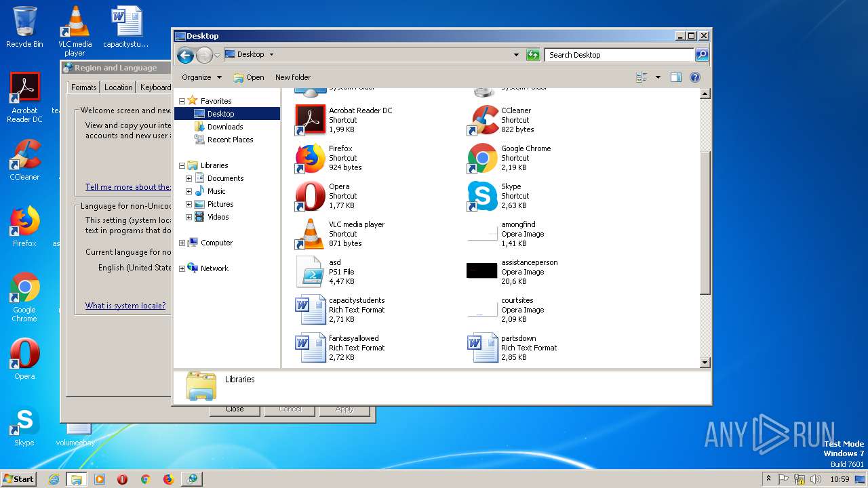This screenshot has width=868, height=488.
Task: Switch to Keyboards tab in Region and Language
Action: (155, 87)
